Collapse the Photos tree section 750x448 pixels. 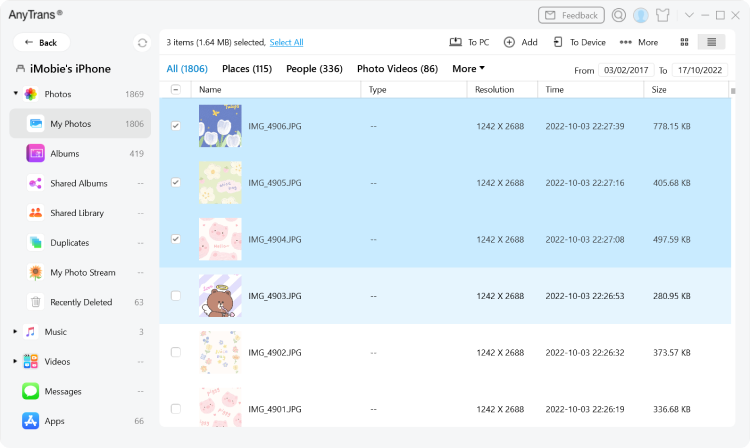tap(15, 94)
